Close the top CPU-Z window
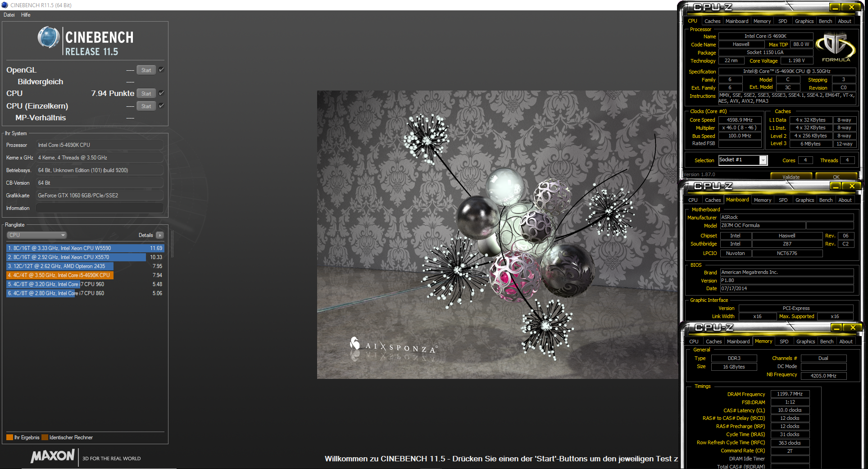The width and height of the screenshot is (868, 469). (851, 7)
